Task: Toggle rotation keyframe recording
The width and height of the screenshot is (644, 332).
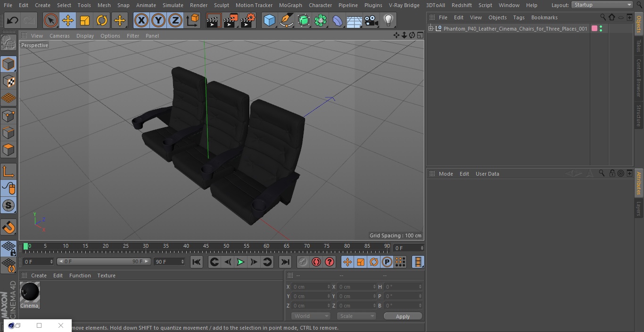Action: point(374,262)
